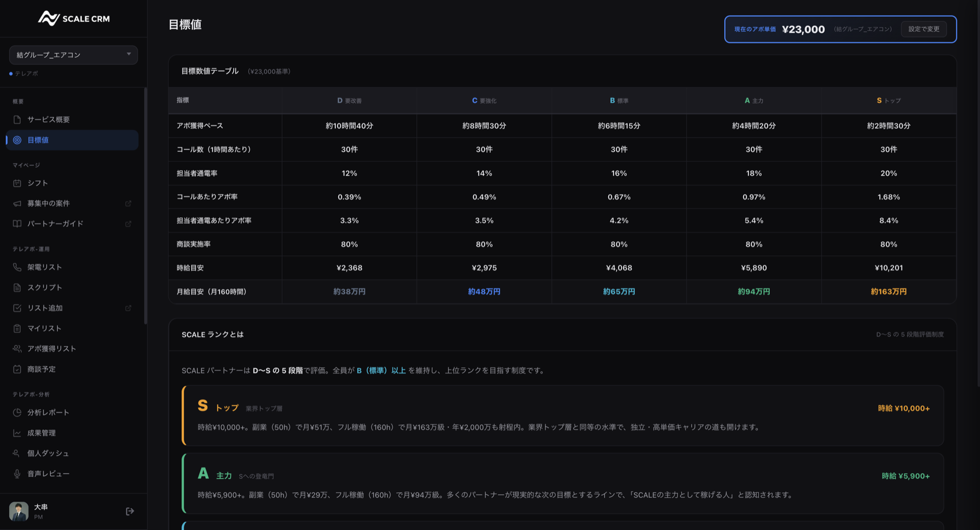Image resolution: width=980 pixels, height=530 pixels.
Task: Open the スクリプト page
Action: click(x=72, y=287)
